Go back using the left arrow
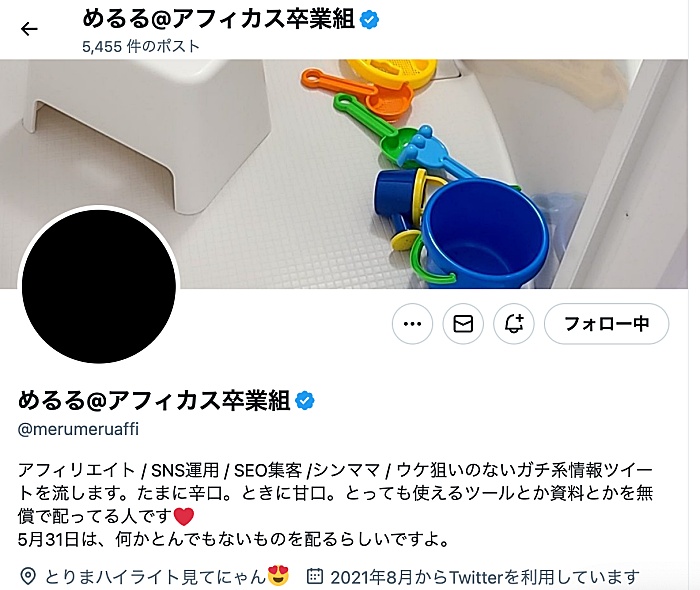This screenshot has width=700, height=590. (29, 29)
